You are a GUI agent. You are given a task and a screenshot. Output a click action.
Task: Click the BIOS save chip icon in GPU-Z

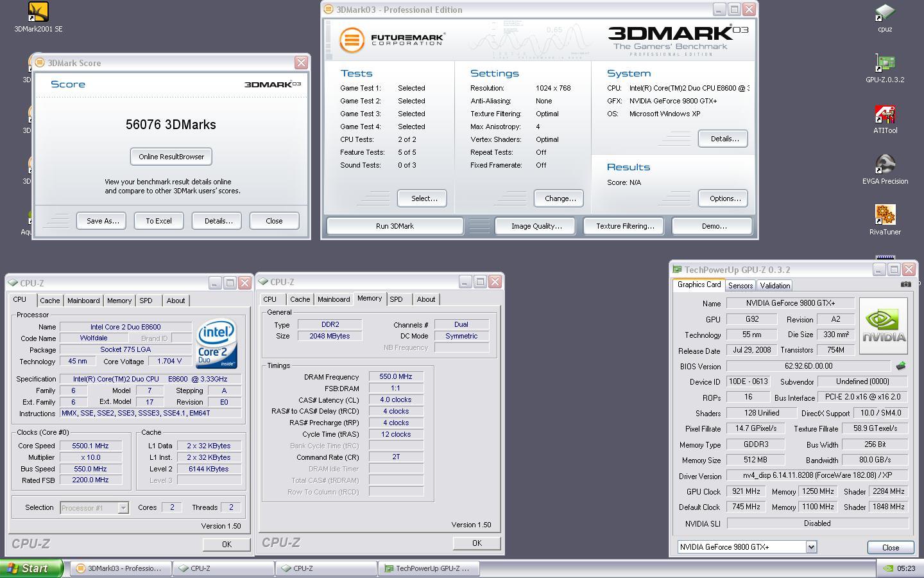[x=901, y=366]
